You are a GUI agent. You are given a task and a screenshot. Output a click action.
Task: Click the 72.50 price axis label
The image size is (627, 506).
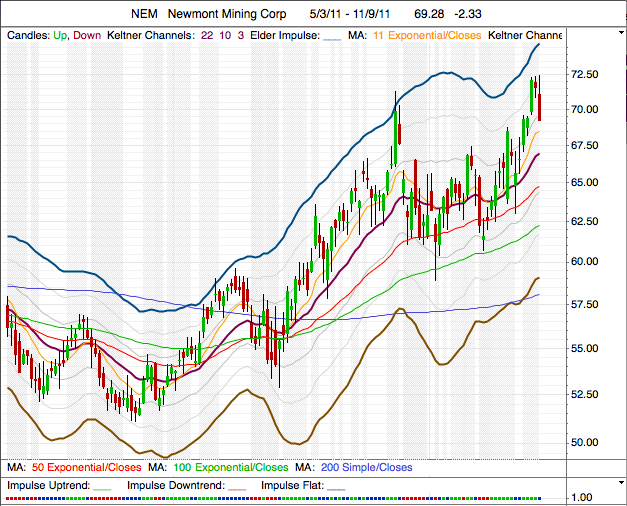(585, 74)
